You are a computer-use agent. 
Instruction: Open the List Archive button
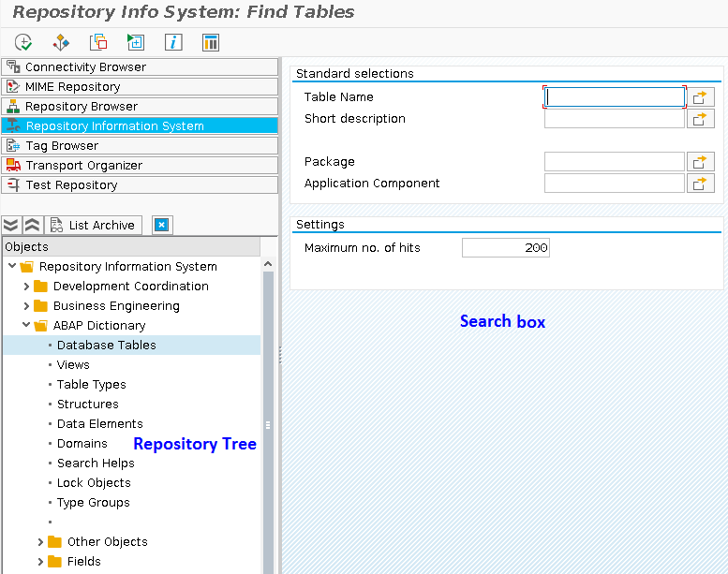[x=93, y=226]
